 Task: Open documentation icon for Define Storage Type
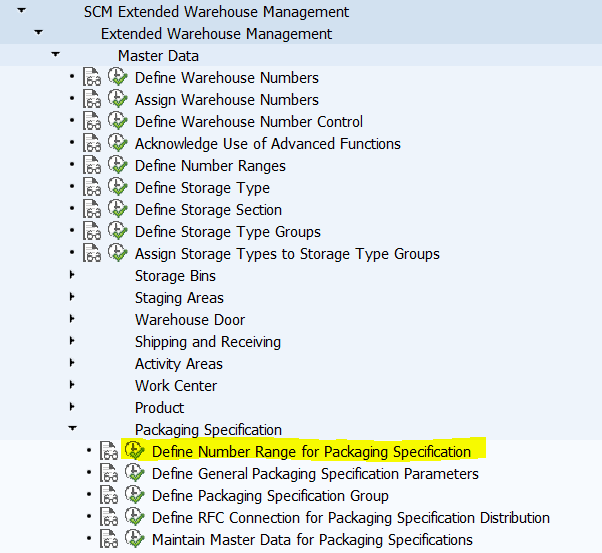pos(92,187)
